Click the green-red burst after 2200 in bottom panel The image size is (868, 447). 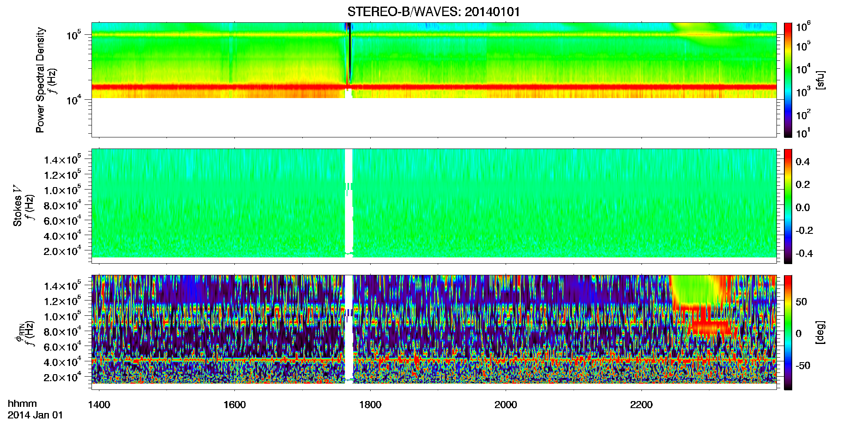(704, 306)
